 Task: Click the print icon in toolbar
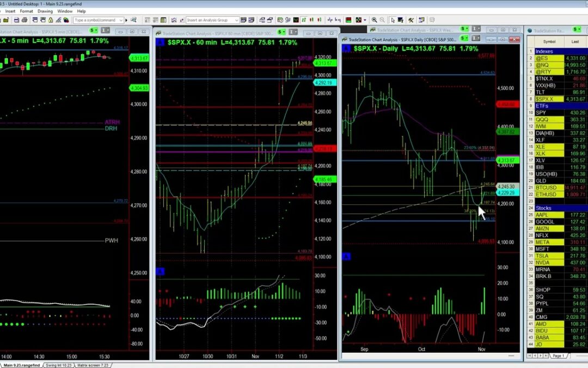[24, 20]
